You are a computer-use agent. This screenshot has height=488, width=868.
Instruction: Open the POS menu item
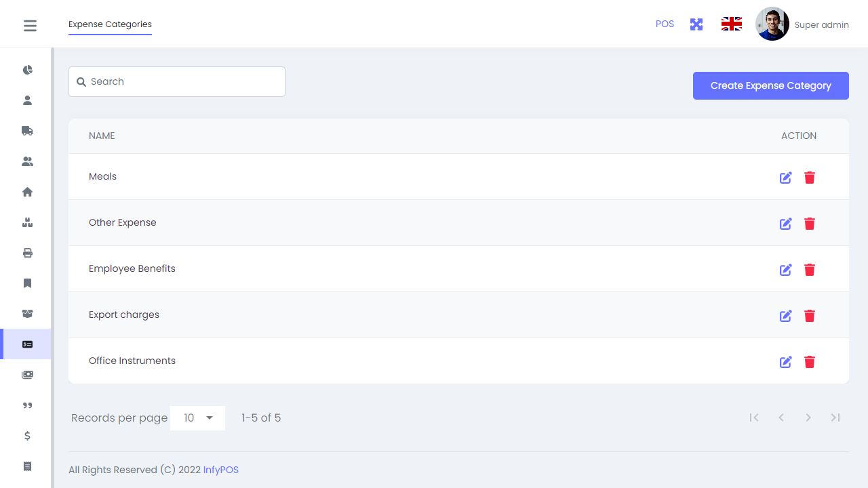(x=665, y=24)
